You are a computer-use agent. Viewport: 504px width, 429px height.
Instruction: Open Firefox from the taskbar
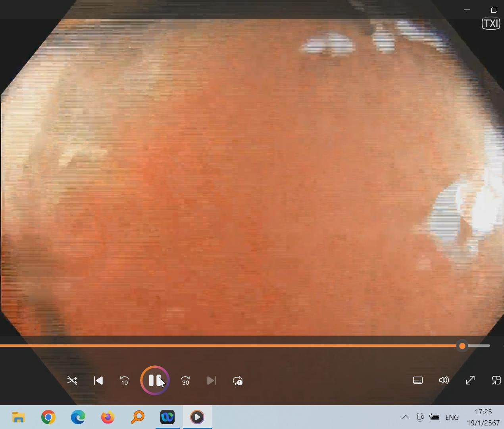(x=108, y=417)
